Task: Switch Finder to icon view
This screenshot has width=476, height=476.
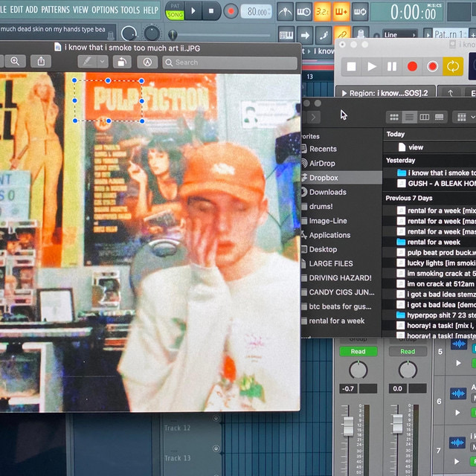Action: pos(394,118)
